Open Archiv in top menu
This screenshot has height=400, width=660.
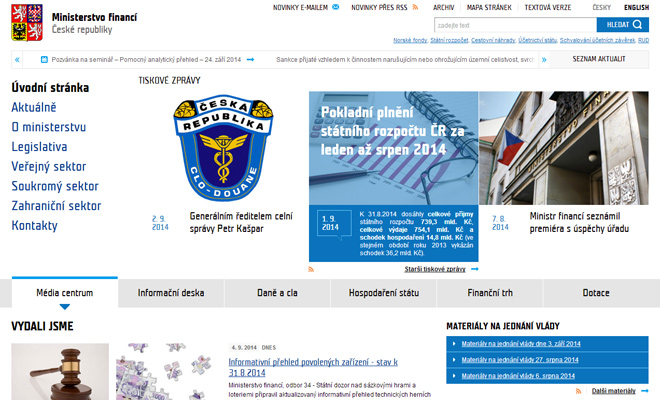444,8
